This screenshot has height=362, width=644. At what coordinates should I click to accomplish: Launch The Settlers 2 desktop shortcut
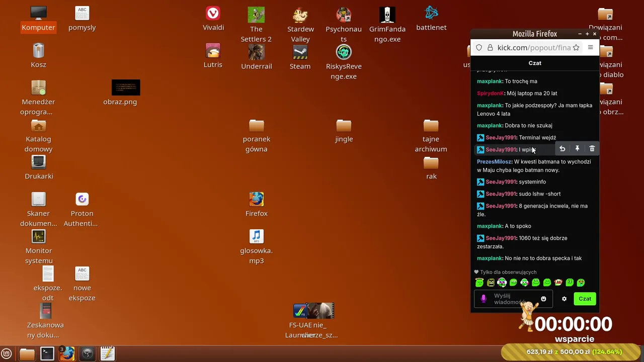pyautogui.click(x=256, y=25)
